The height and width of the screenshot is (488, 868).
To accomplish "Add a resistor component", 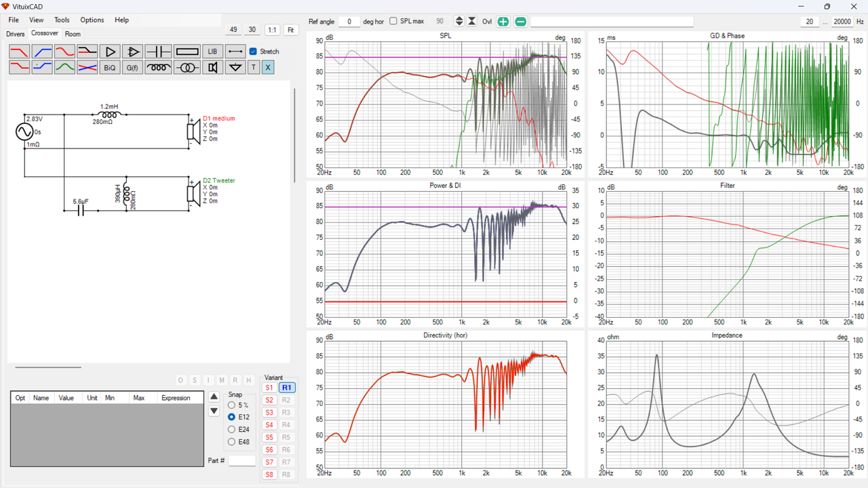I will coord(187,52).
